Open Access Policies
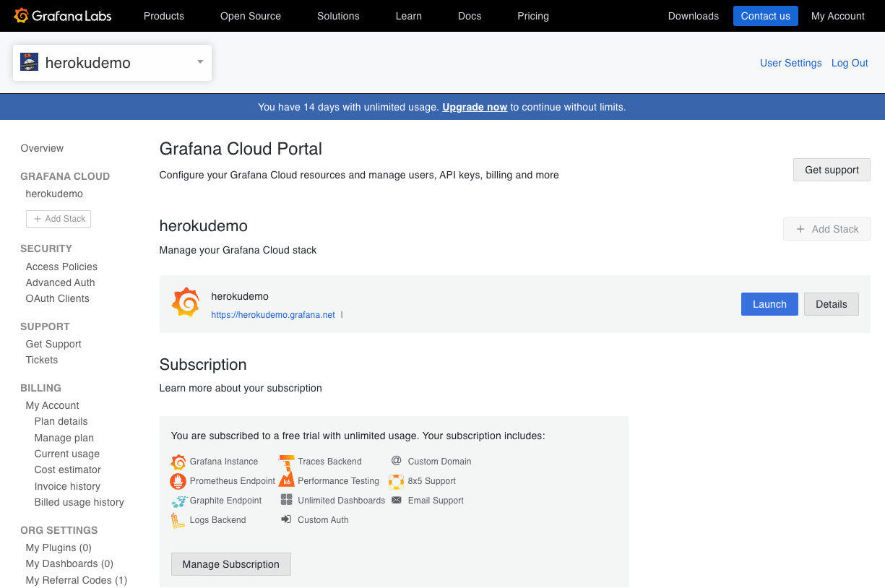The height and width of the screenshot is (588, 885). click(x=61, y=267)
